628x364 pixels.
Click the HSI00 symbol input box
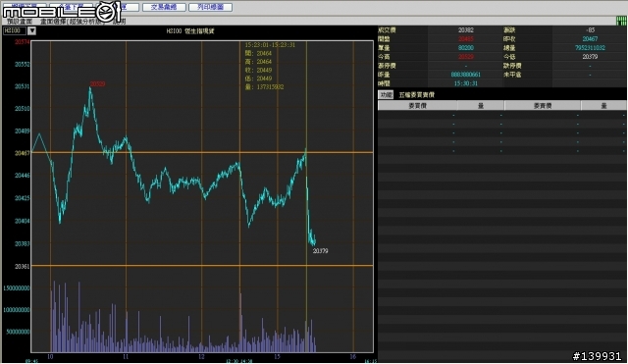click(x=15, y=30)
